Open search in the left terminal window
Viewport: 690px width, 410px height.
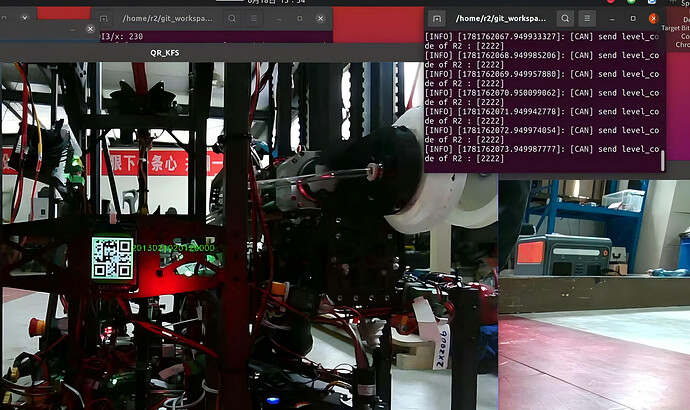pyautogui.click(x=232, y=18)
